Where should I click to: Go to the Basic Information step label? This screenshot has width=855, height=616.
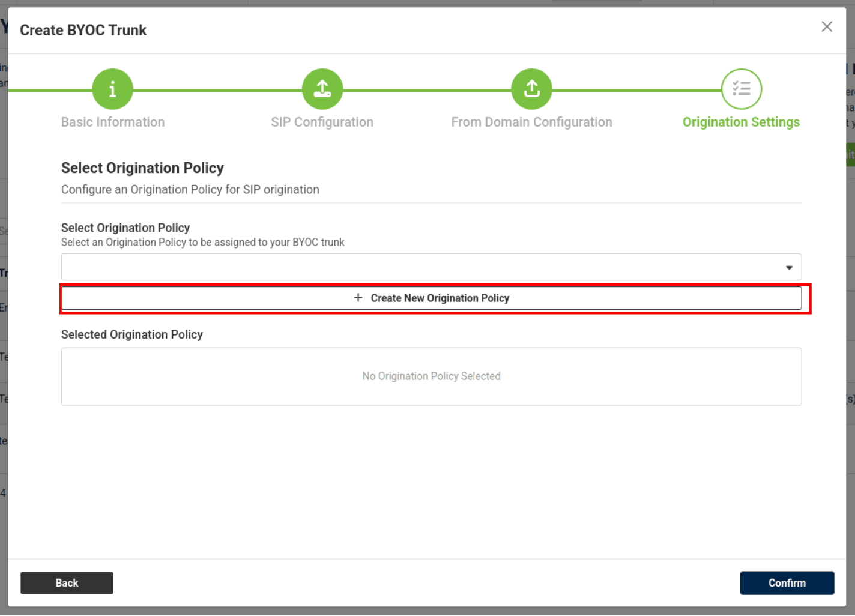113,122
